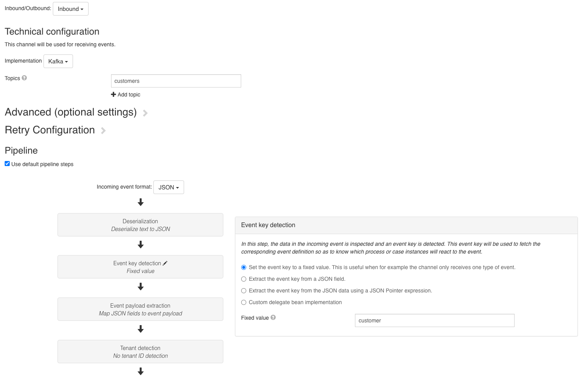Open the Event payload extraction step
This screenshot has height=378, width=588.
coord(140,309)
